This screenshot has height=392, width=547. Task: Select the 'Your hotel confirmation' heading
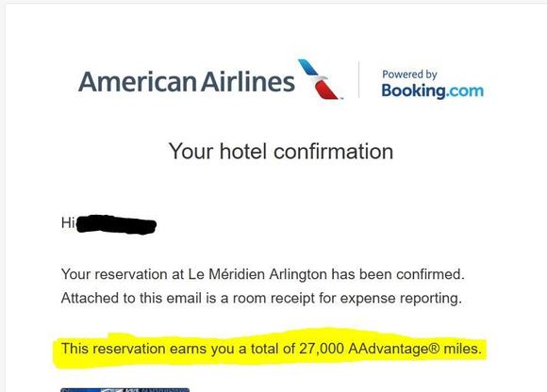281,152
